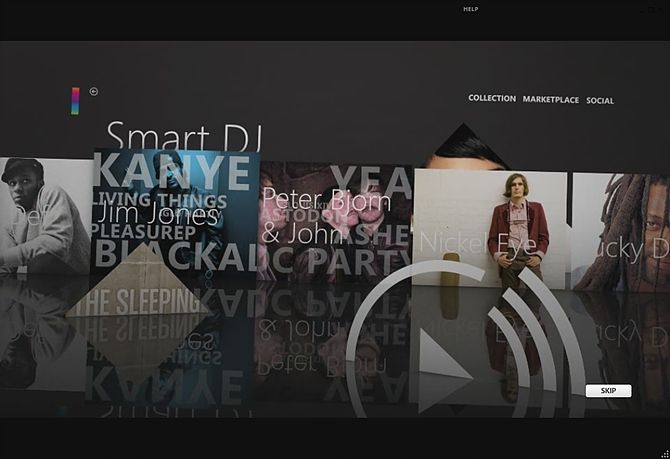Screen dimensions: 670x459
Task: Click the Smart DJ heading
Action: click(x=184, y=136)
